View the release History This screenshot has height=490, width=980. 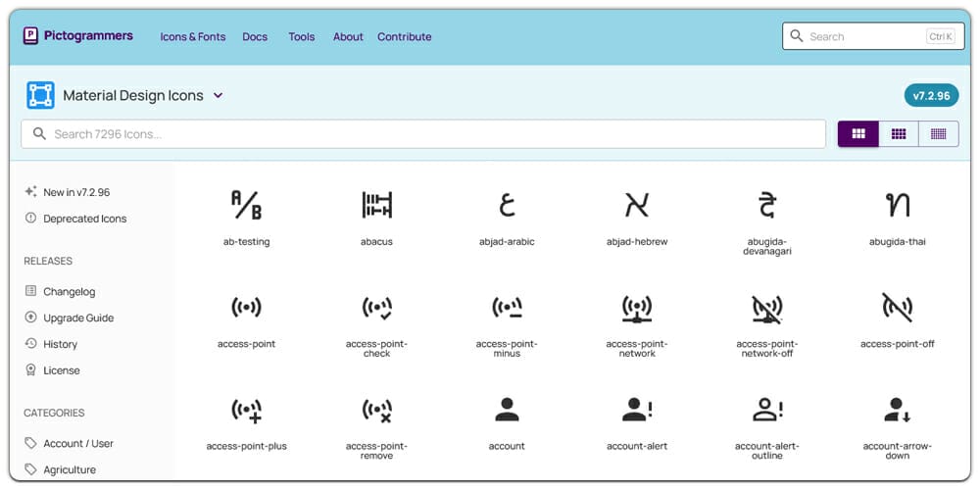[51, 344]
